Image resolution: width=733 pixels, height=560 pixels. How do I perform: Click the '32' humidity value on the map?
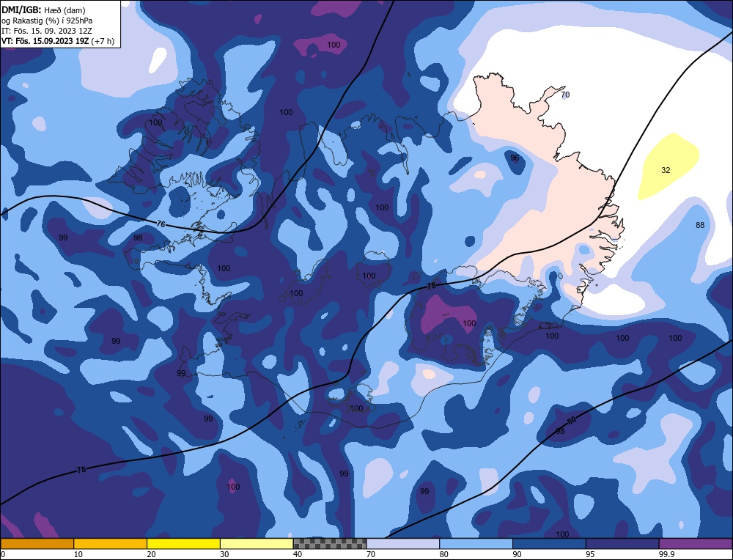(x=666, y=170)
